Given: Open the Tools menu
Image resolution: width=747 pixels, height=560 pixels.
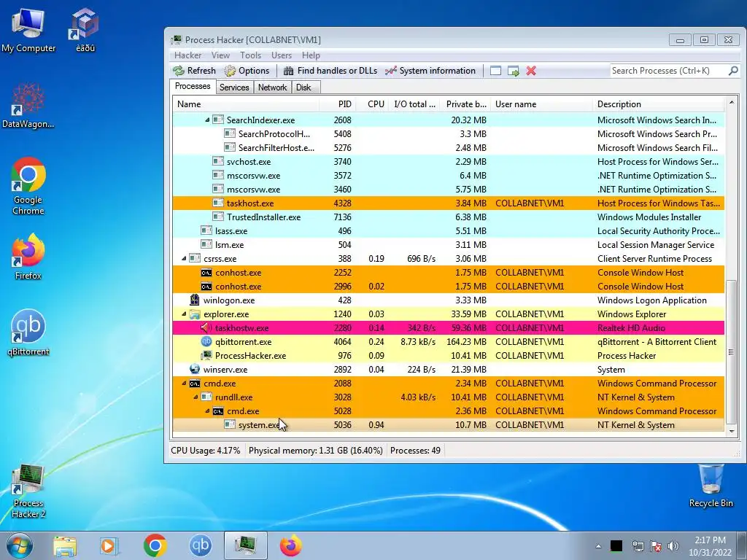Looking at the screenshot, I should (250, 55).
